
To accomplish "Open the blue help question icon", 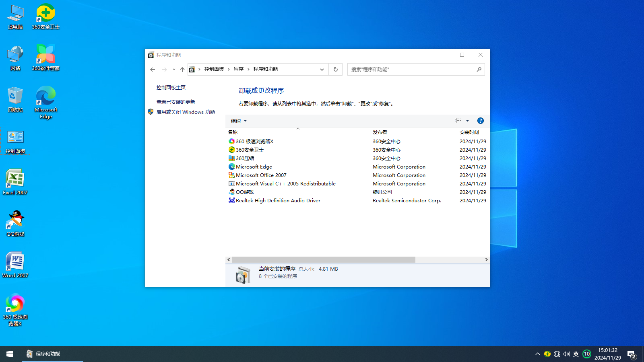I will coord(480,121).
